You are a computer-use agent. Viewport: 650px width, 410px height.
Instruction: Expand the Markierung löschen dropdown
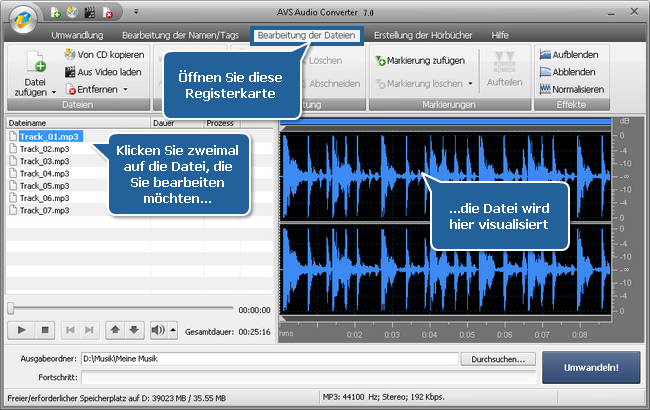469,84
